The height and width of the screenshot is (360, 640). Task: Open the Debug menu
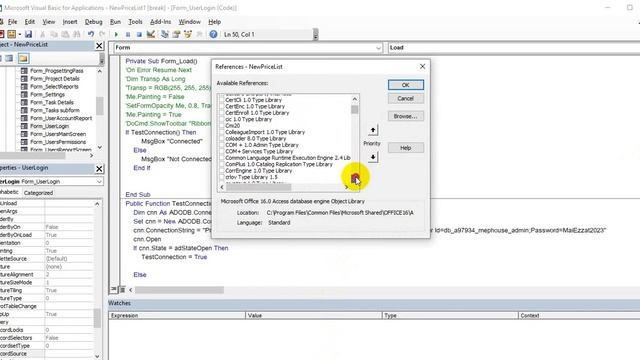point(93,22)
